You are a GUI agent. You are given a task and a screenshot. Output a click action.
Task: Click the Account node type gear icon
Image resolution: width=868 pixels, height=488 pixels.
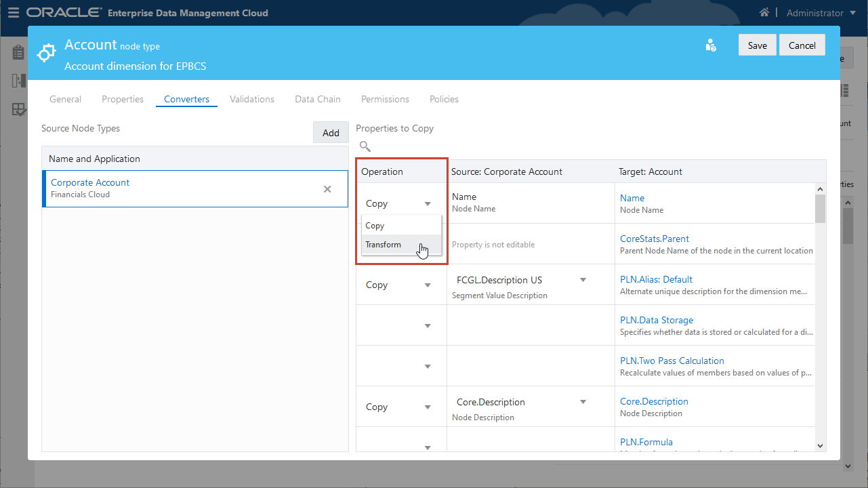tap(46, 53)
